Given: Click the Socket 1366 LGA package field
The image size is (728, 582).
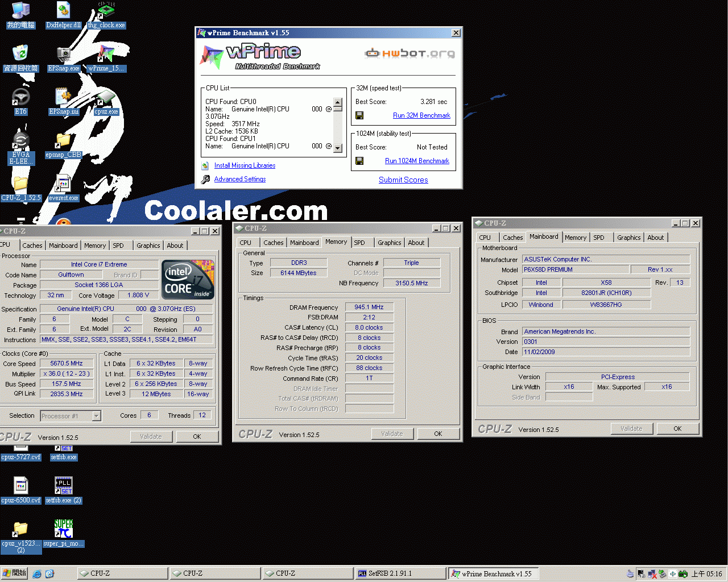Looking at the screenshot, I should (99, 285).
